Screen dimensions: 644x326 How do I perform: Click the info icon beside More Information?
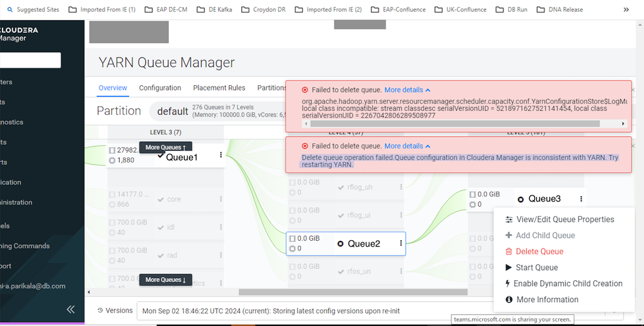point(509,300)
